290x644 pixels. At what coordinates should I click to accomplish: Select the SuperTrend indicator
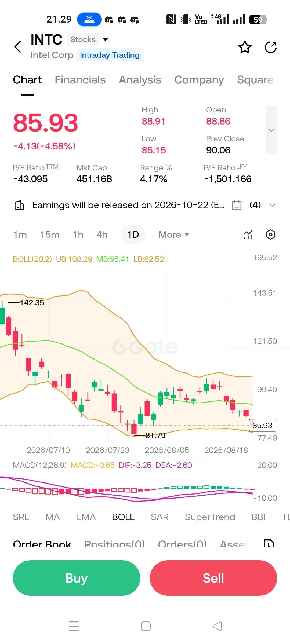pos(210,517)
